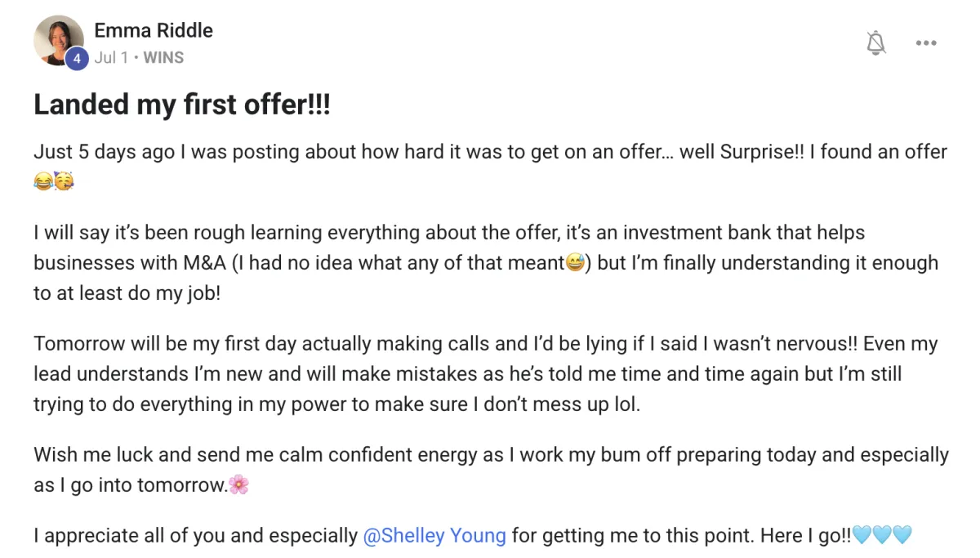Click the laughing crying emoji
The image size is (980, 558).
coord(42,181)
